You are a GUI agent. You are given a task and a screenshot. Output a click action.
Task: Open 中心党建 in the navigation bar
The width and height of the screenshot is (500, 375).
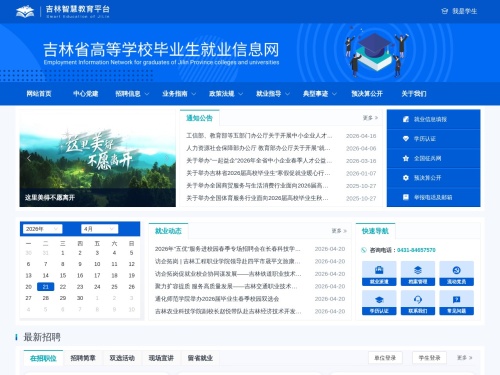coord(86,94)
